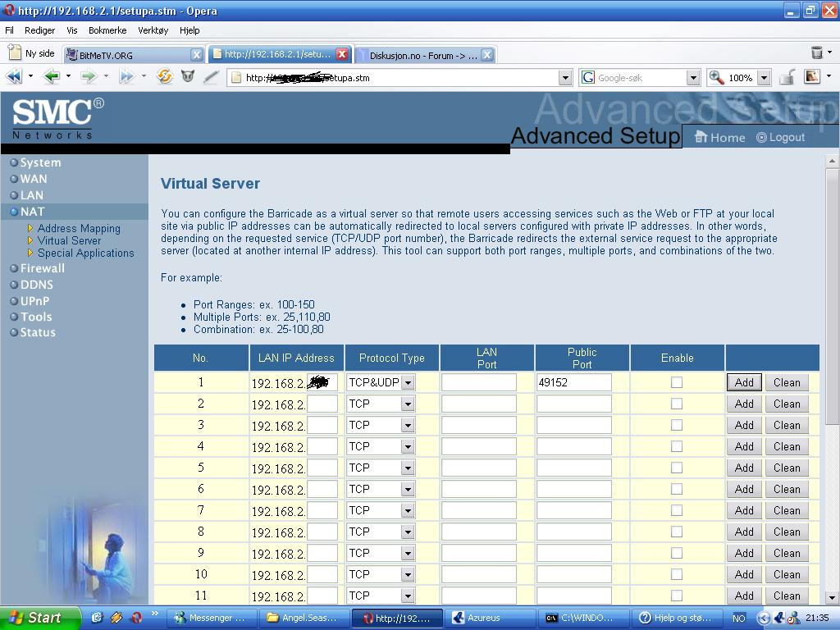Open the Azureus taskbar item
This screenshot has height=630, width=840.
pos(491,618)
